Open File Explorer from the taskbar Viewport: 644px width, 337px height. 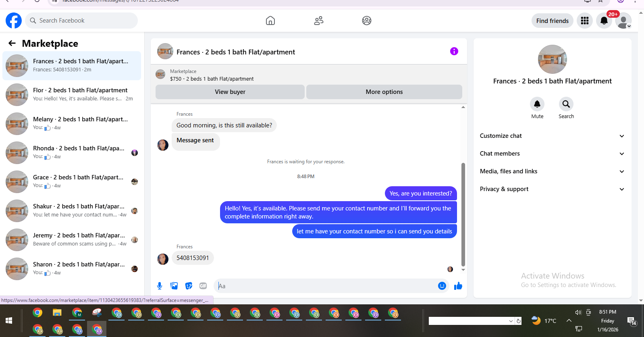[x=57, y=313]
